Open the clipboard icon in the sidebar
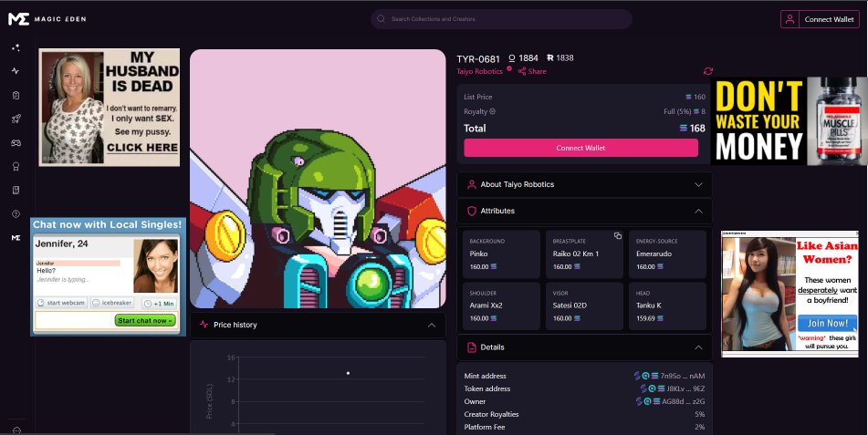Screen dimensions: 868x435 [16, 95]
